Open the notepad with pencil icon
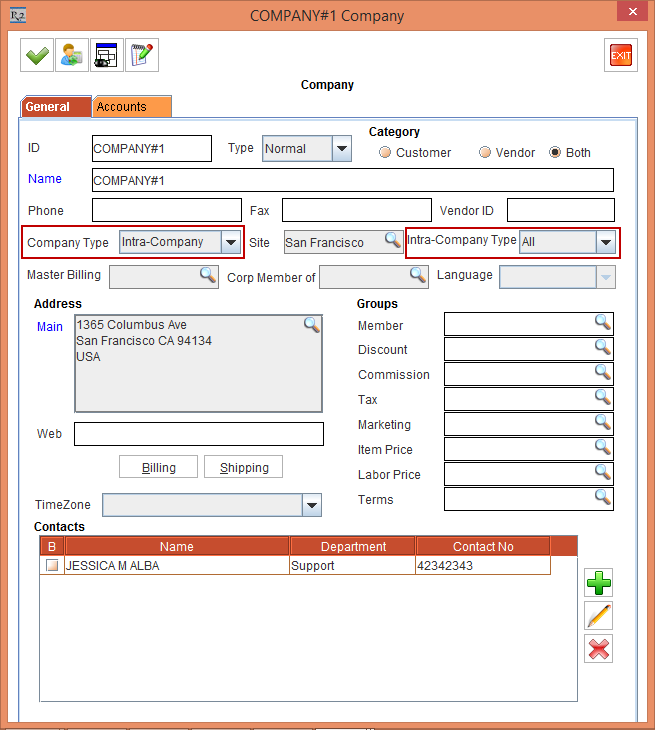Viewport: 655px width, 730px height. pos(142,55)
